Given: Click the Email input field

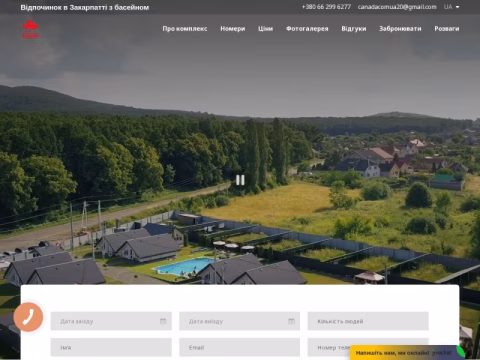Looking at the screenshot, I should click(239, 347).
